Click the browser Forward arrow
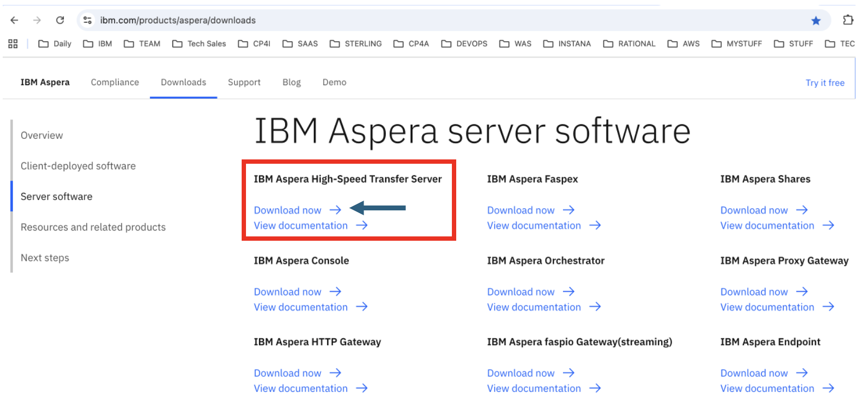The width and height of the screenshot is (868, 411). pyautogui.click(x=37, y=20)
